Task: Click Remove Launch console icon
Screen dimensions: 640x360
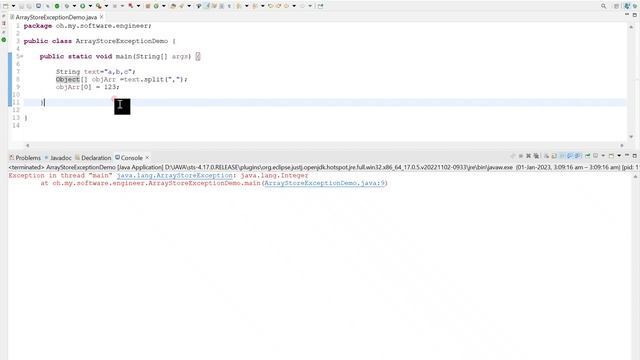Action: [x=529, y=156]
